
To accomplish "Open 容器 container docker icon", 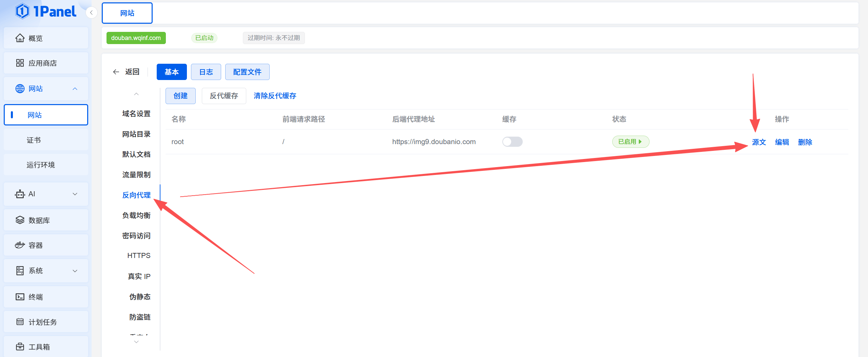I will coord(20,245).
